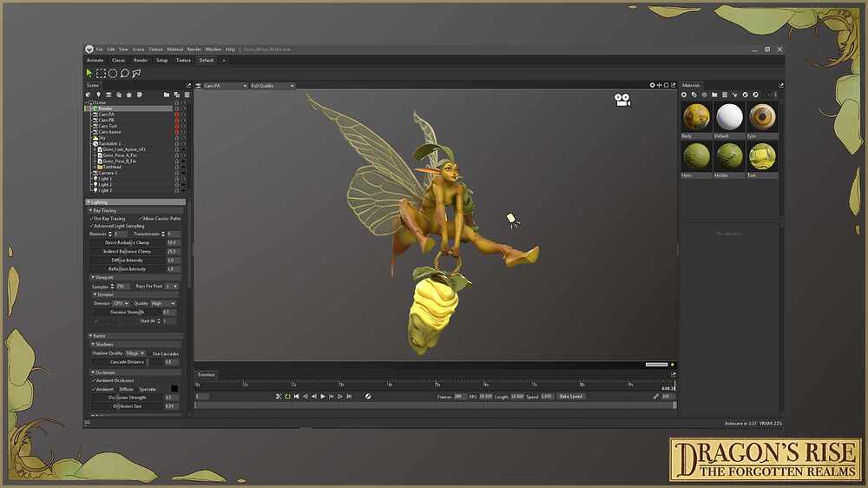Pop out the viewport window

pyautogui.click(x=674, y=85)
